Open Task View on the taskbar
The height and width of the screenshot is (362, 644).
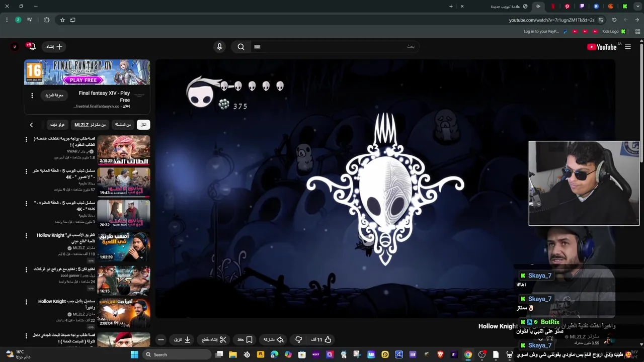[219, 354]
